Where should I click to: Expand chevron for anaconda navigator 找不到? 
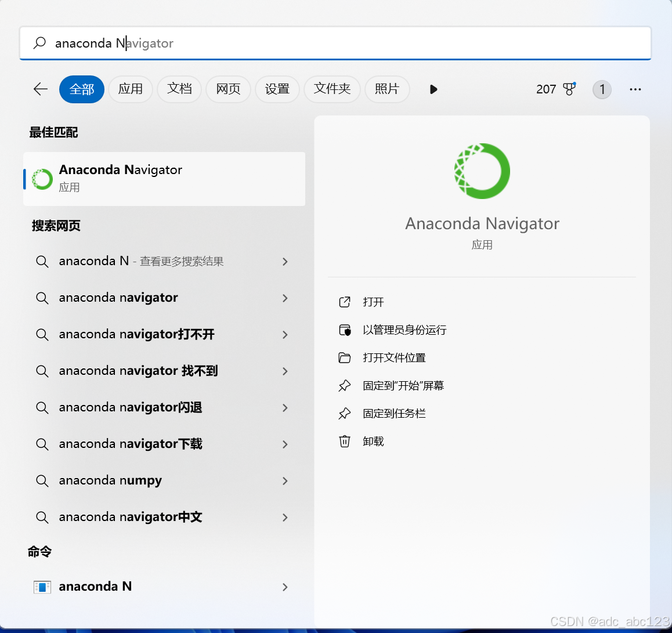285,371
